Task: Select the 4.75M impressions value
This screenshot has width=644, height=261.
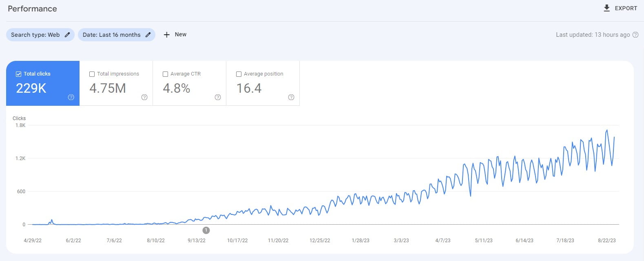Action: pyautogui.click(x=108, y=88)
